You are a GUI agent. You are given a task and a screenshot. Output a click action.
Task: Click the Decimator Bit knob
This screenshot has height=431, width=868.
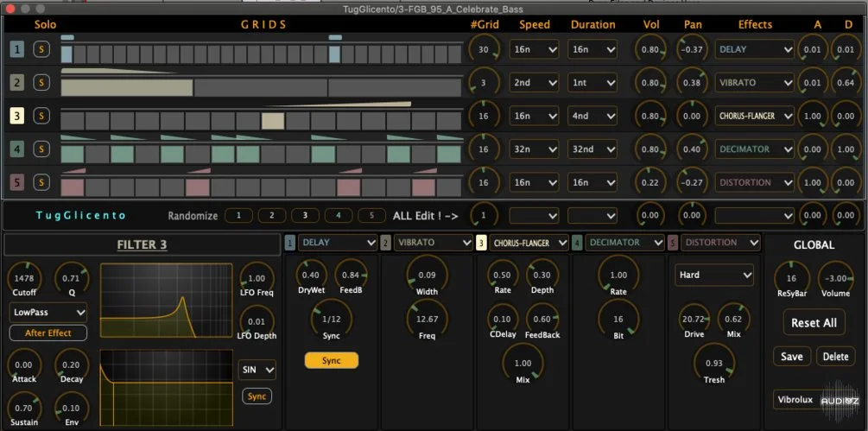click(618, 320)
